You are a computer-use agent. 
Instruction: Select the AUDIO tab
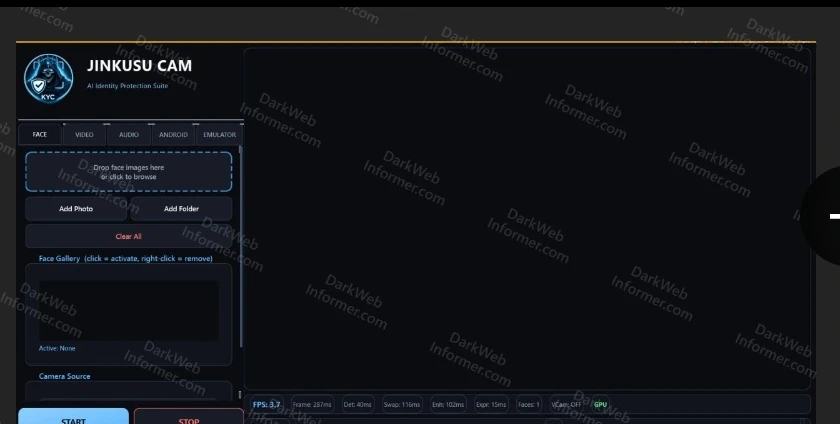tap(129, 134)
